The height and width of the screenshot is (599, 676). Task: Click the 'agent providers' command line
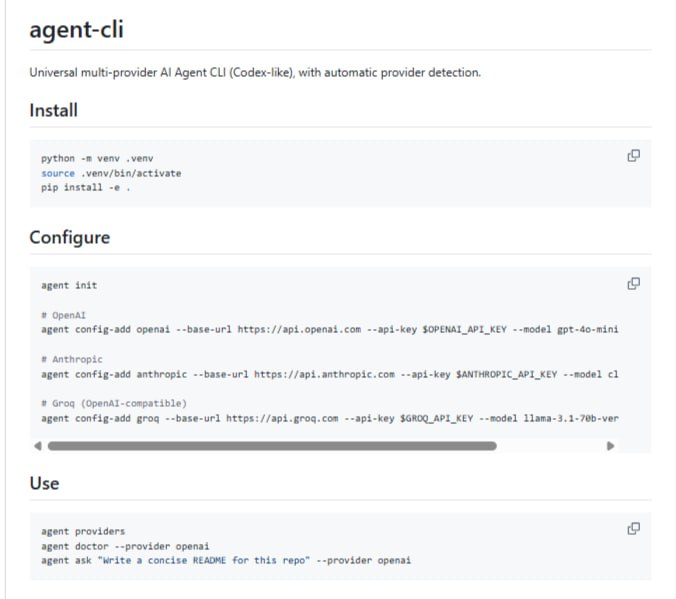[x=83, y=531]
